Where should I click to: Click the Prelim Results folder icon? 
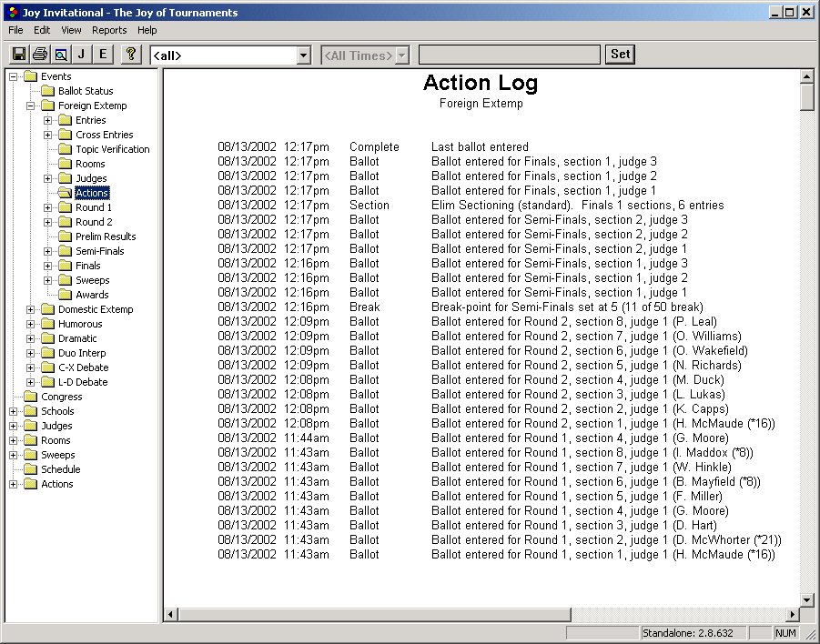pos(66,236)
